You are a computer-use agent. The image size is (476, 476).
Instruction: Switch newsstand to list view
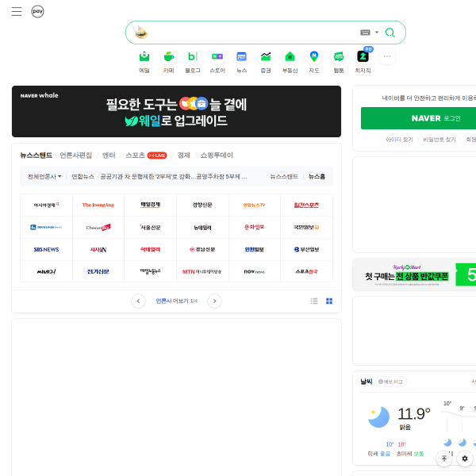[314, 301]
